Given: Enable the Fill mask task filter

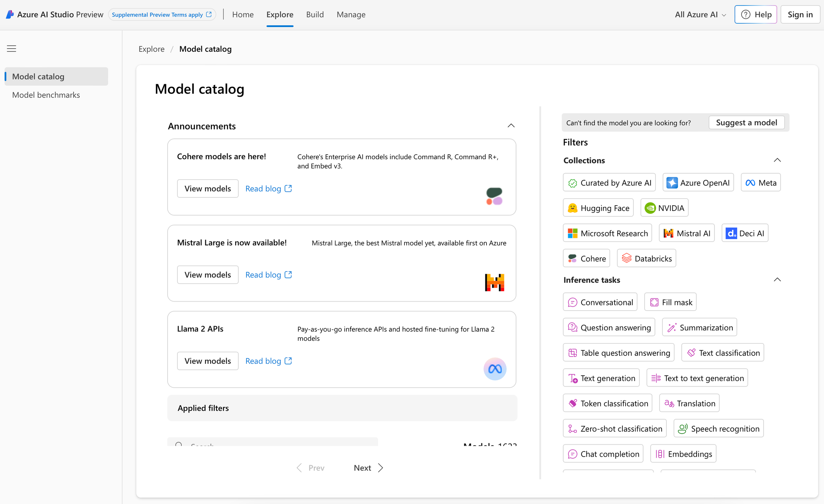Looking at the screenshot, I should pyautogui.click(x=670, y=302).
